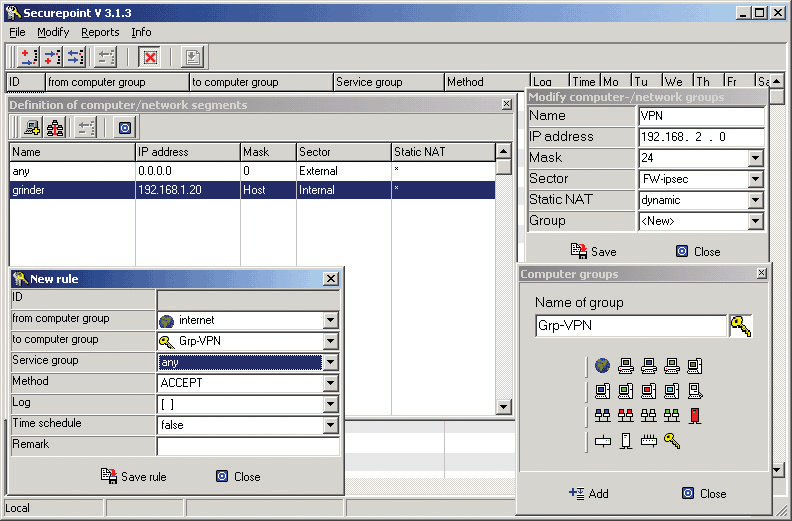Select the grinder row in segments list
792x521 pixels.
[x=252, y=190]
